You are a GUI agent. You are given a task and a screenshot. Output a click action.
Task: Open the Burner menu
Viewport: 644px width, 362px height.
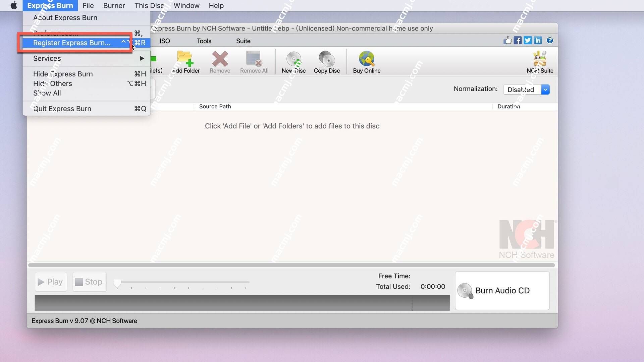click(x=114, y=5)
